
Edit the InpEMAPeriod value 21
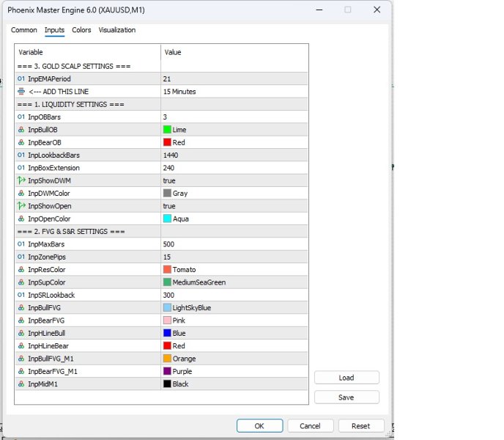pyautogui.click(x=167, y=79)
